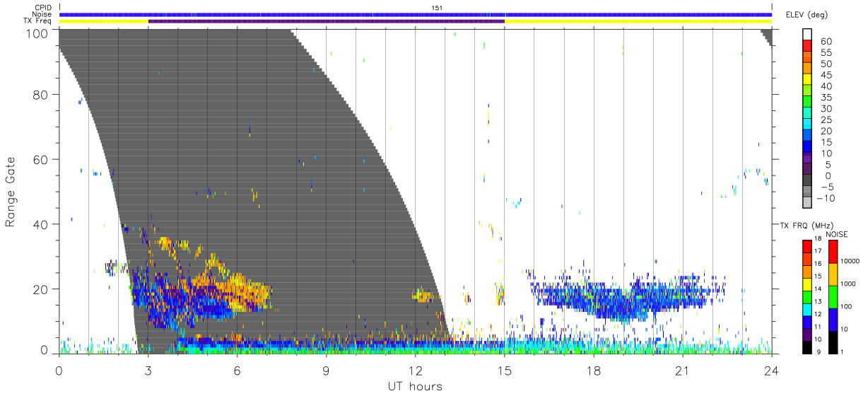Click the UT hours axis title
Screen dimensions: 868x401
[415, 386]
